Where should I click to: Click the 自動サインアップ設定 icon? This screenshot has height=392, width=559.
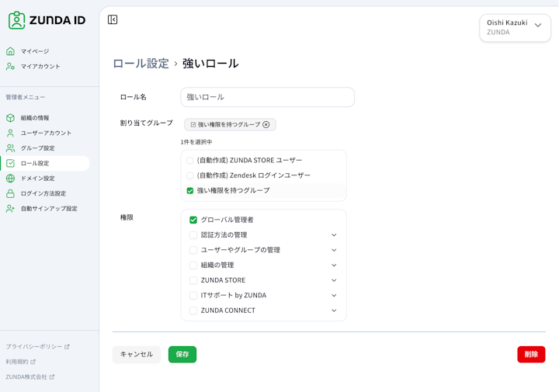click(x=10, y=209)
